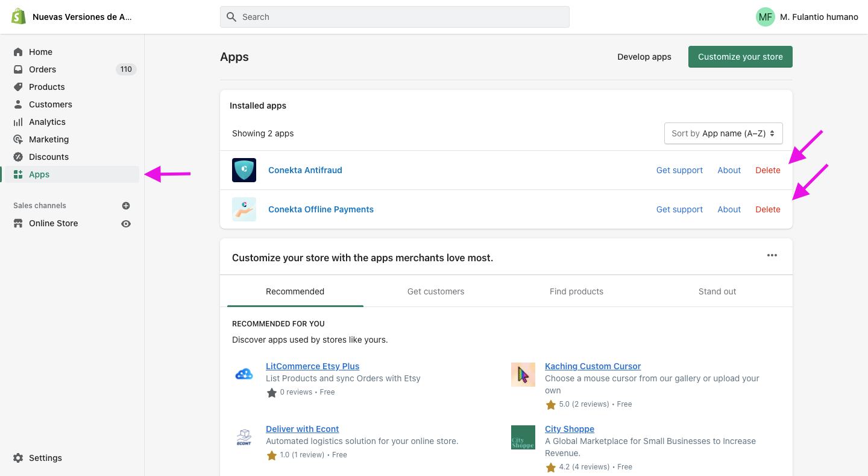Open the City Shoppe app link
This screenshot has height=476, width=868.
click(x=570, y=429)
